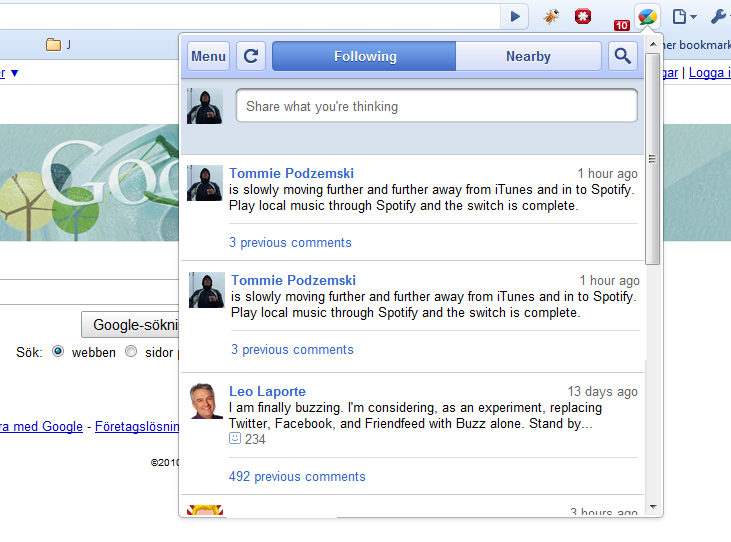The width and height of the screenshot is (731, 542).
Task: Select the 'sidor' radio button
Action: coord(131,351)
